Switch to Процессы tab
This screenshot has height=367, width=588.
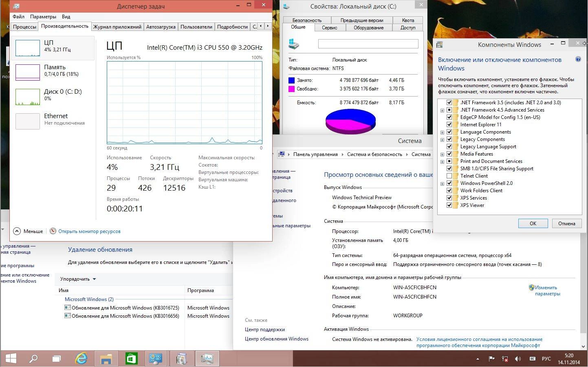[24, 26]
